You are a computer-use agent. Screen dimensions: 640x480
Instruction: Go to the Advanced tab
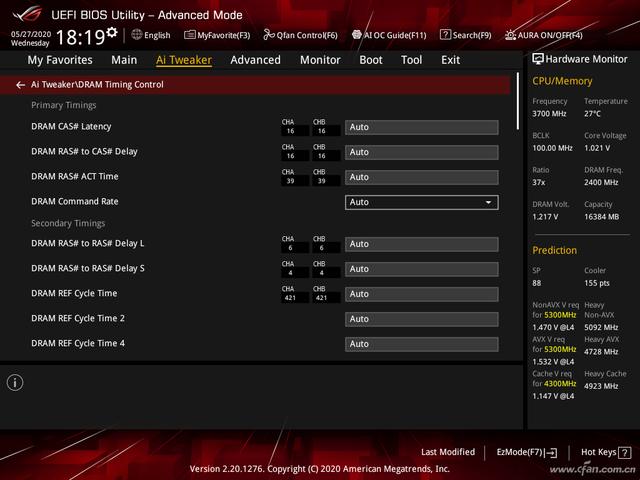coord(256,60)
